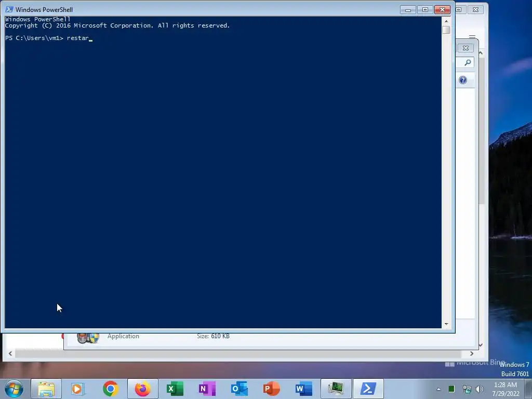Click background window scroll right arrow
Image resolution: width=532 pixels, height=399 pixels.
472,353
